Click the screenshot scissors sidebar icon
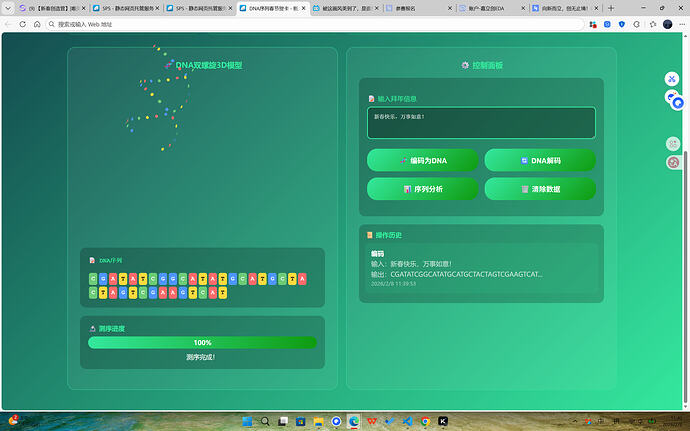The height and width of the screenshot is (431, 690). pos(672,79)
